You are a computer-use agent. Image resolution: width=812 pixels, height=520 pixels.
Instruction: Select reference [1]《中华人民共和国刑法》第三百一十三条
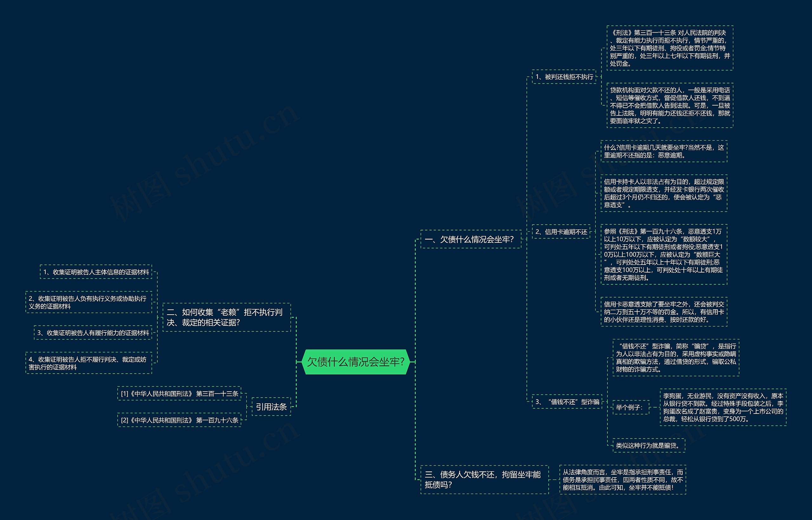180,393
